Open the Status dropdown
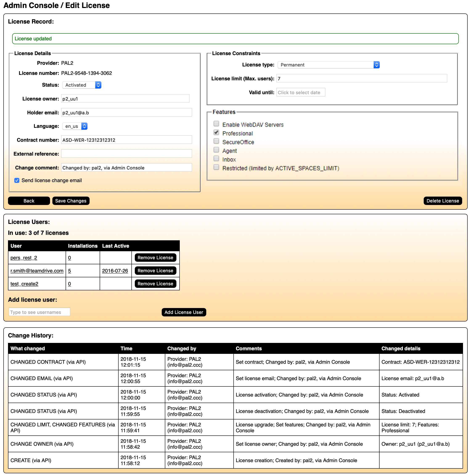Viewport: 471px width, 476px height. click(82, 85)
